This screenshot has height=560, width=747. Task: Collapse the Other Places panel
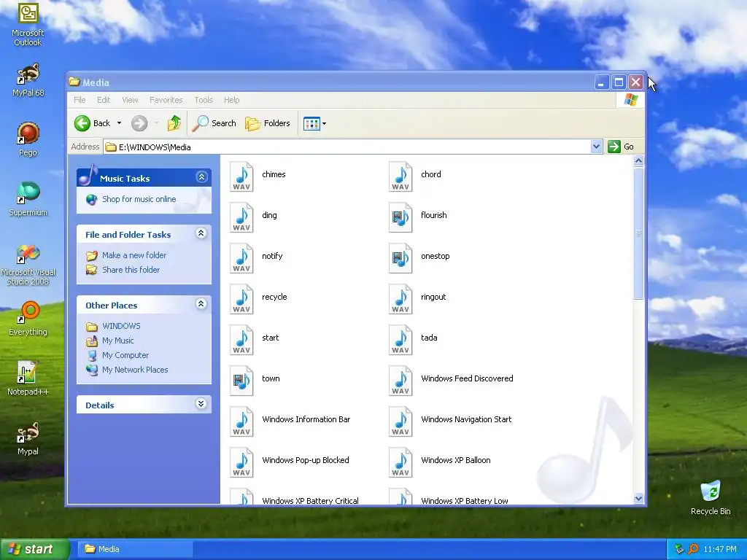pyautogui.click(x=201, y=304)
